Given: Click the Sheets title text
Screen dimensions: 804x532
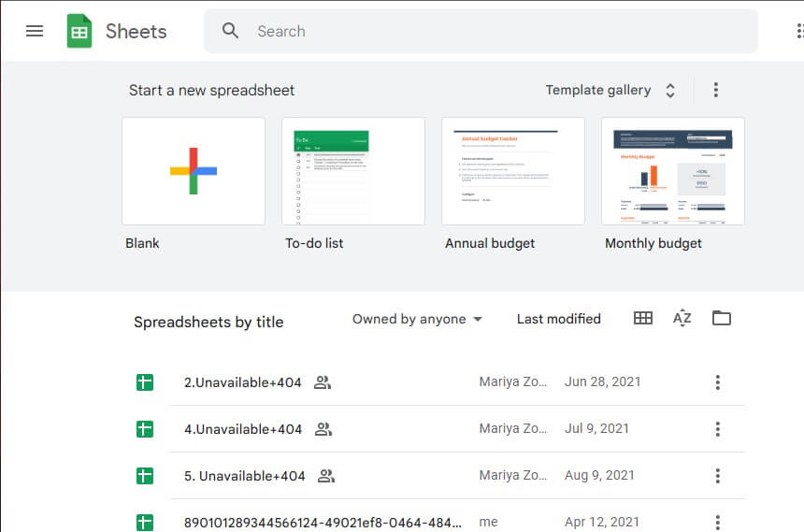Looking at the screenshot, I should [x=136, y=31].
